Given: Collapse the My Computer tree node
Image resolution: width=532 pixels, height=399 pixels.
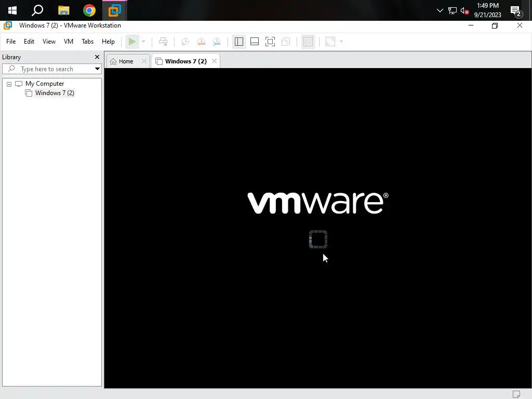Looking at the screenshot, I should click(x=9, y=84).
